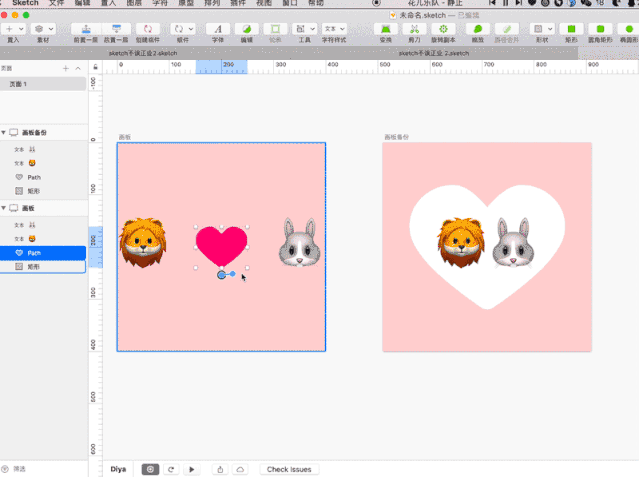Select the 椭圆形 oval shape tool
Image resolution: width=639 pixels, height=477 pixels.
coord(629,29)
